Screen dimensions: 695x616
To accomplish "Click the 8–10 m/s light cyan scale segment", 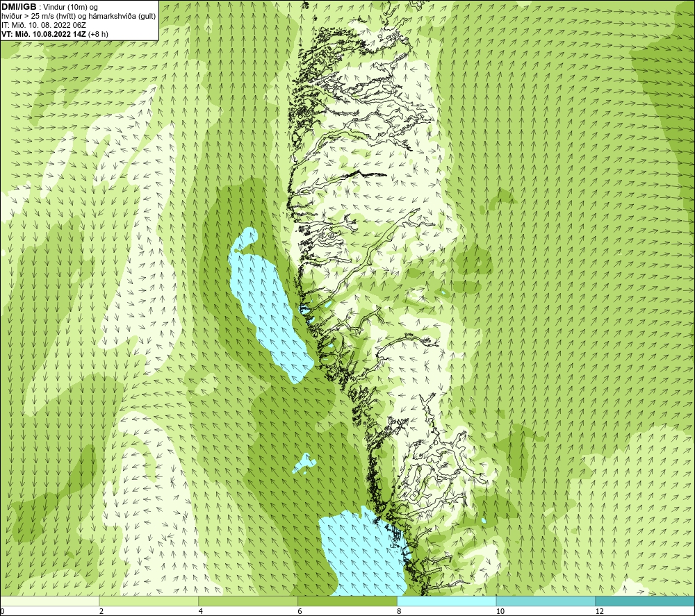I will pyautogui.click(x=447, y=601).
